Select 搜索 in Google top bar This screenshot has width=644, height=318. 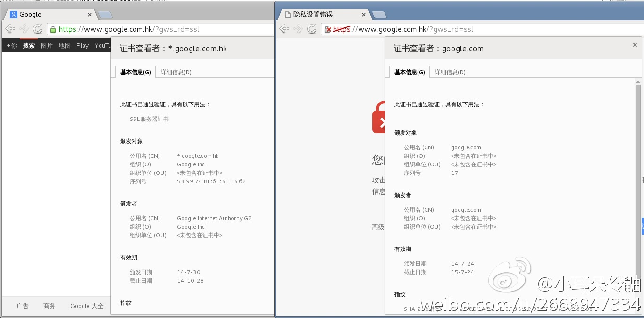[x=29, y=45]
